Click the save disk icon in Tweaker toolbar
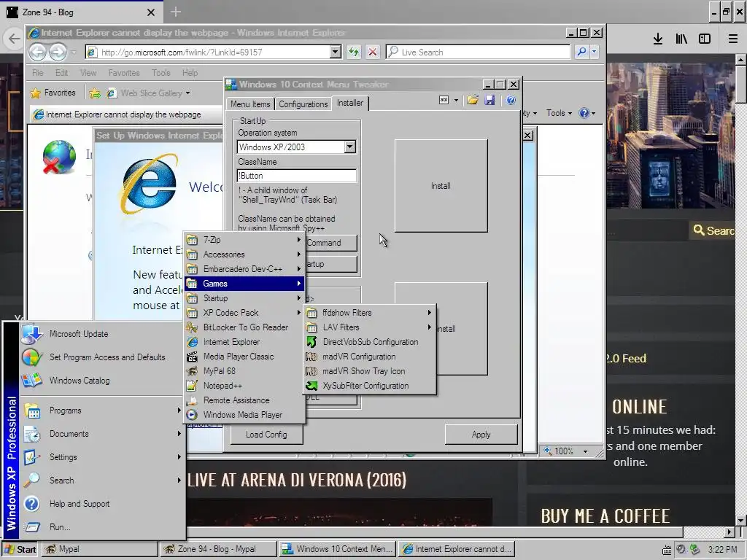This screenshot has height=560, width=747. [489, 100]
